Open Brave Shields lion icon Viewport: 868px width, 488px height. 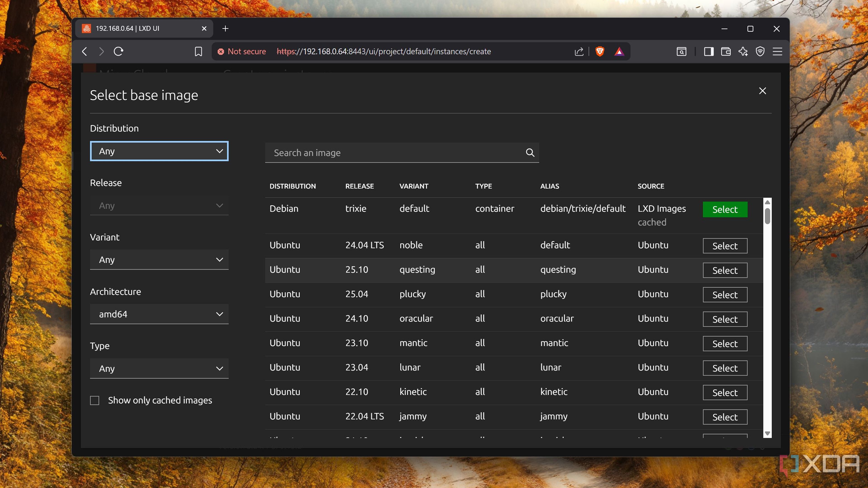coord(600,52)
